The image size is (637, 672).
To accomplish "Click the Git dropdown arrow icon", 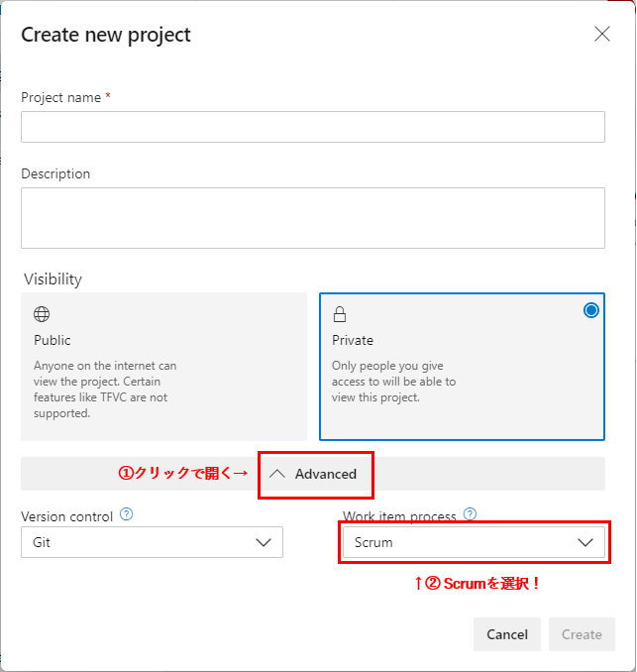I will click(264, 542).
